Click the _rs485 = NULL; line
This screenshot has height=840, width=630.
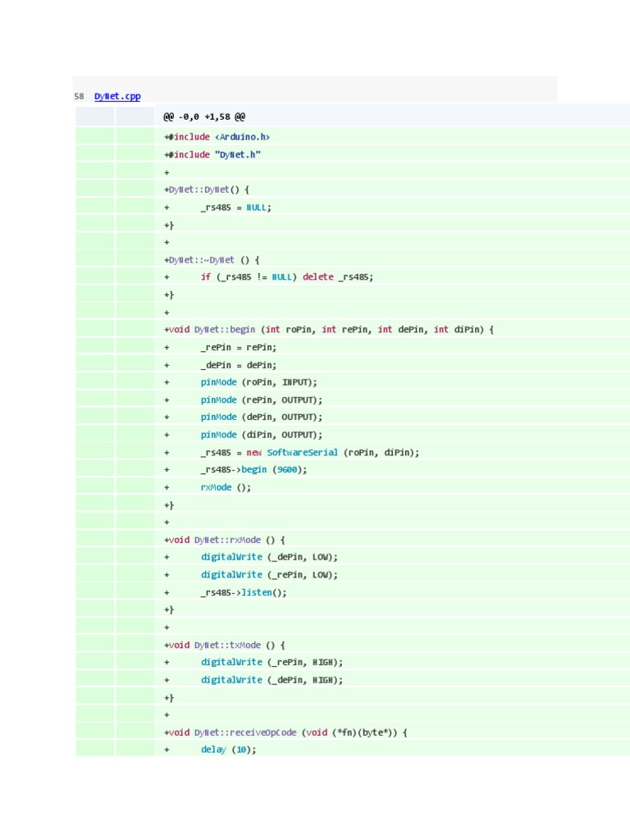pyautogui.click(x=235, y=208)
